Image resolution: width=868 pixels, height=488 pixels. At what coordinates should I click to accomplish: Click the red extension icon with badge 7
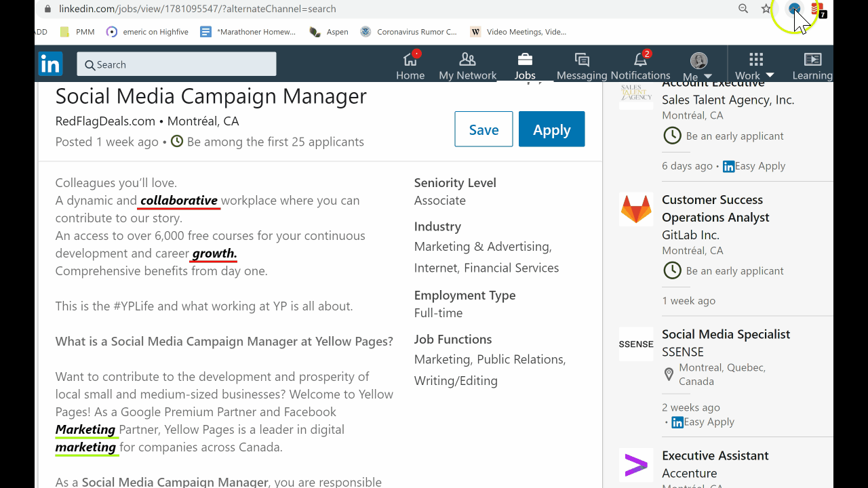pos(817,9)
